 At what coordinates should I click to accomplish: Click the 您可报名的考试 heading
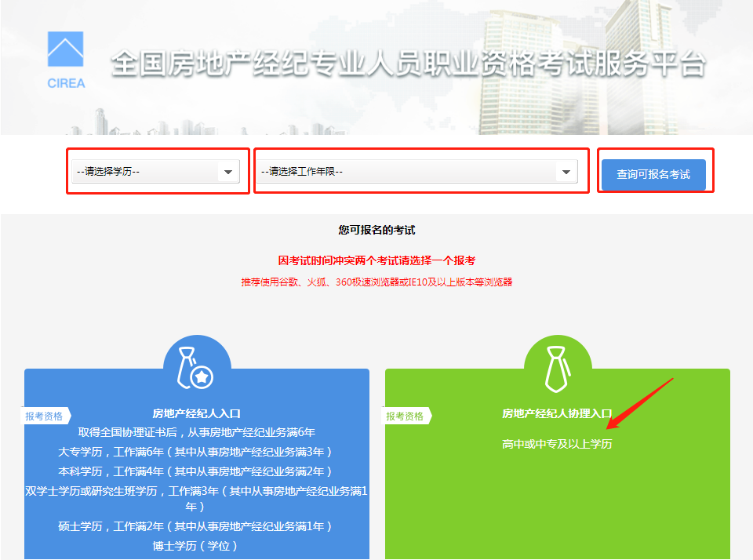pos(376,230)
